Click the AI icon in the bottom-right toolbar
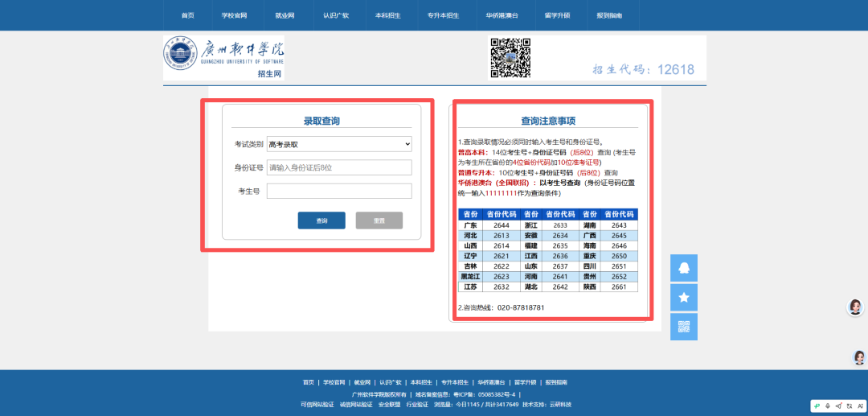This screenshot has height=416, width=868. (860, 406)
